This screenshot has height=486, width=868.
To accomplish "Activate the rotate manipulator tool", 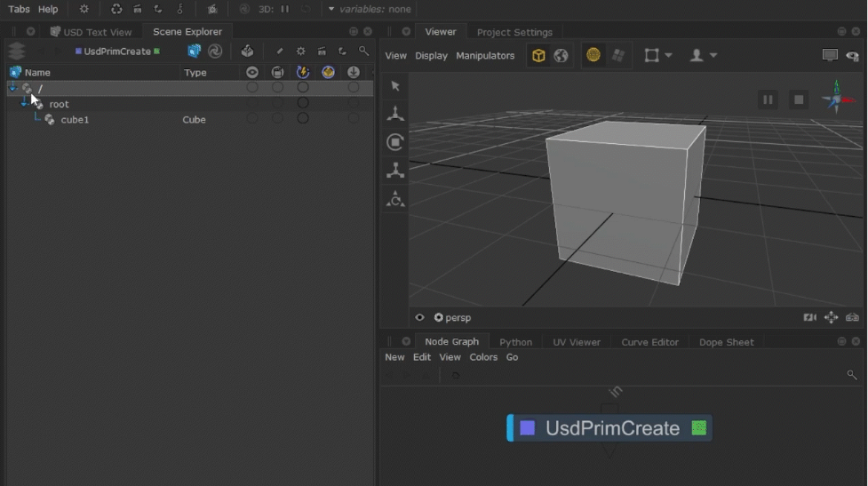I will [395, 142].
